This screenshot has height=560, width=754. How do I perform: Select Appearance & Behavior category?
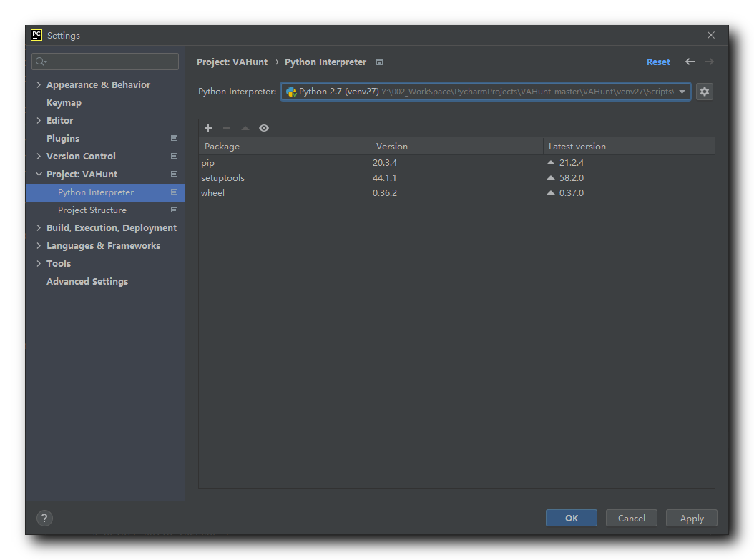(x=98, y=84)
